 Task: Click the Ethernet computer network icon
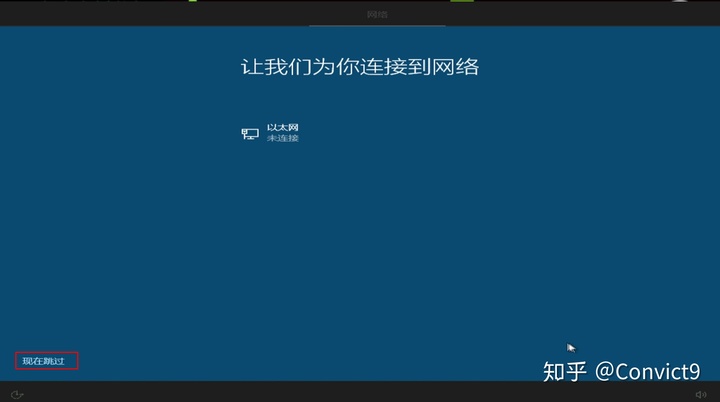coord(250,134)
